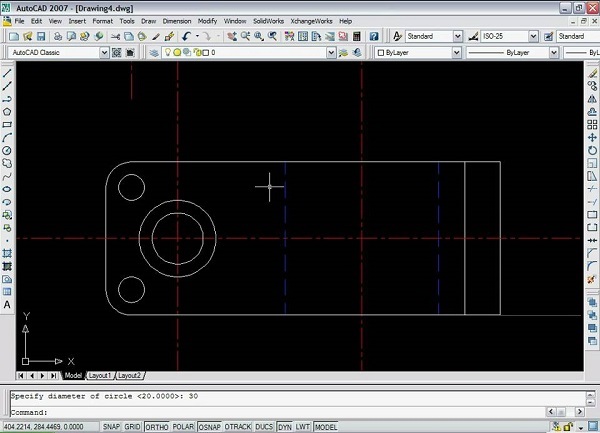
Task: Select the Rectangle draw tool
Action: click(7, 125)
